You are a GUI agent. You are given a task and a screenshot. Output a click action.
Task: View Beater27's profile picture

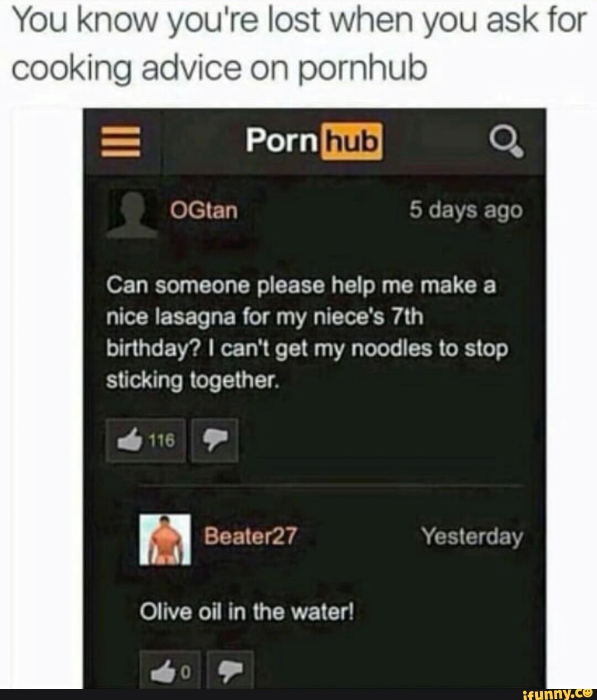[165, 539]
